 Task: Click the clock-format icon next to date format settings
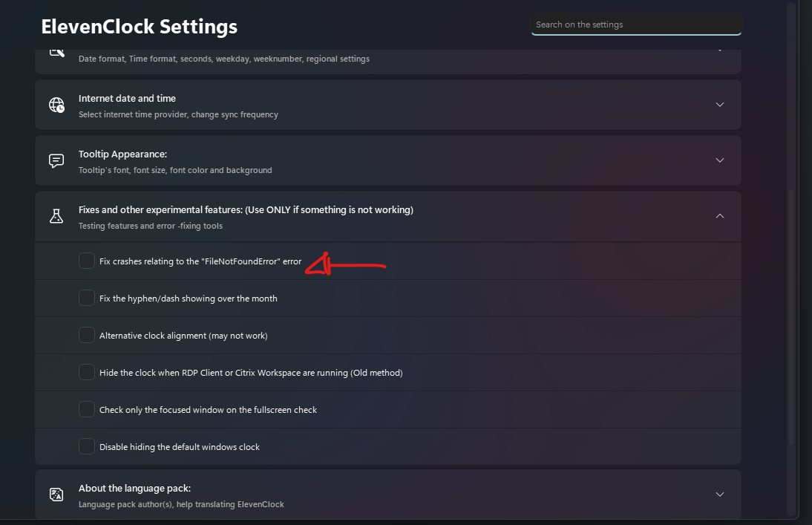click(56, 50)
